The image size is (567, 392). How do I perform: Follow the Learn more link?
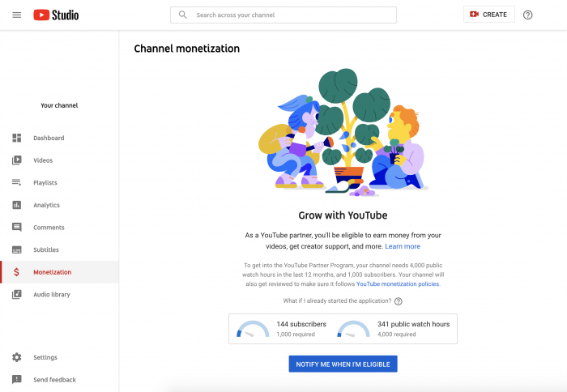[403, 246]
